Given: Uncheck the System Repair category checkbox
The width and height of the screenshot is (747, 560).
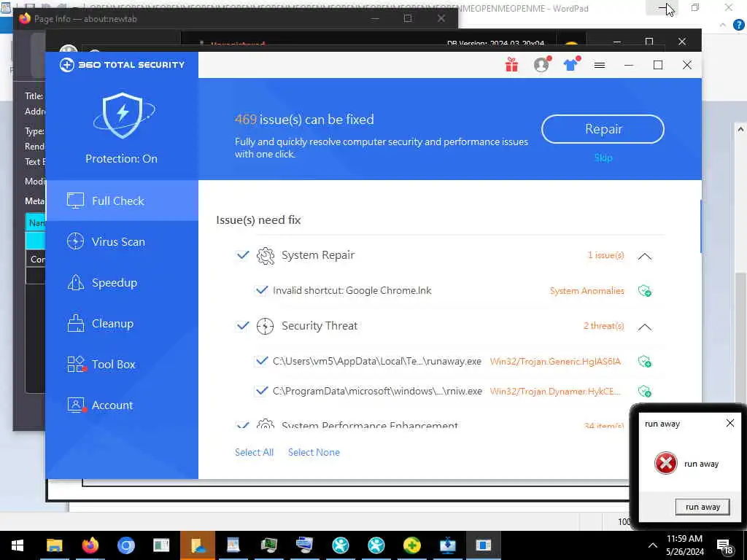Looking at the screenshot, I should [x=243, y=255].
